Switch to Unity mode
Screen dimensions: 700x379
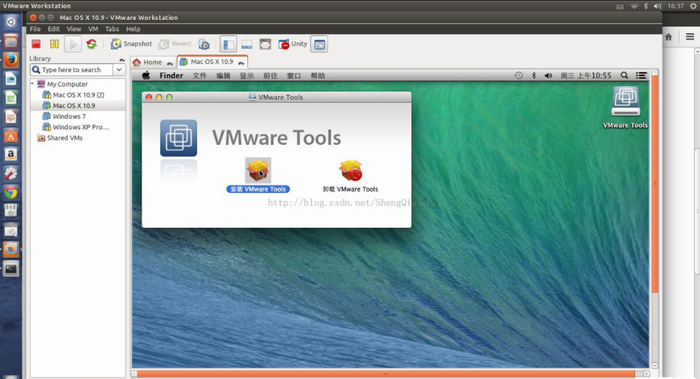point(292,44)
